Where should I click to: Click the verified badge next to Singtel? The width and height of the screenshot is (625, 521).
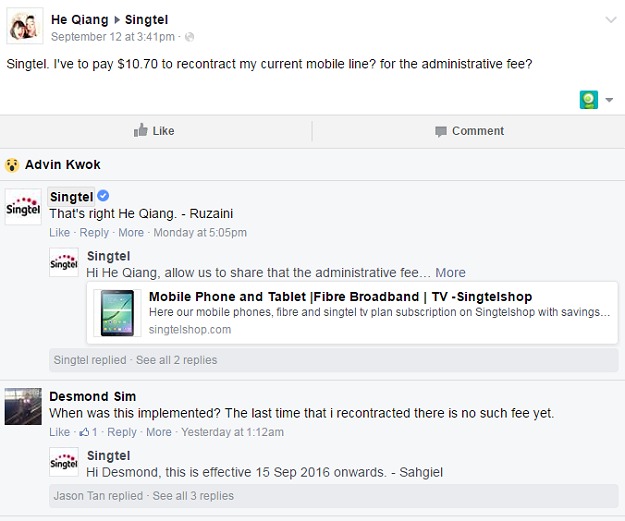click(x=103, y=196)
